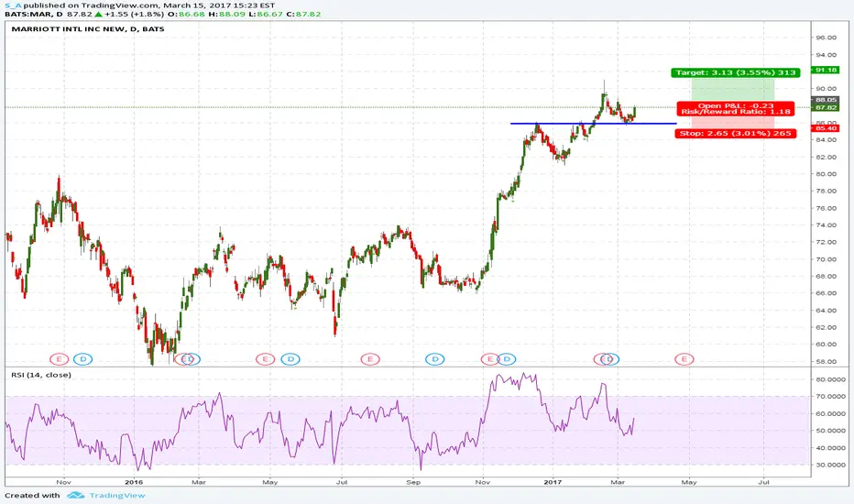The width and height of the screenshot is (854, 504).
Task: Click the 87.82 current price tag
Action: coord(827,108)
